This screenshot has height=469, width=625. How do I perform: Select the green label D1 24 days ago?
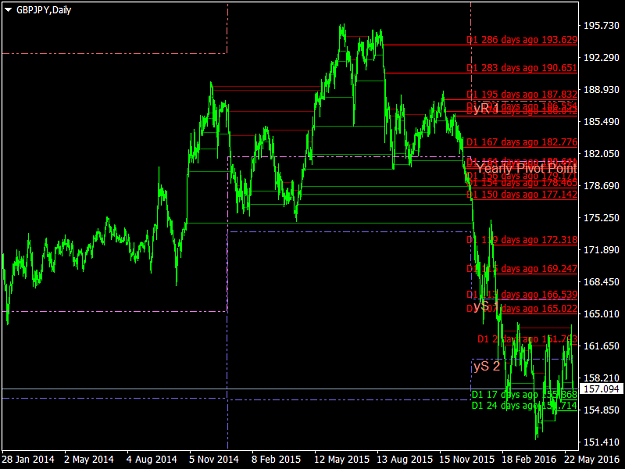[x=524, y=406]
